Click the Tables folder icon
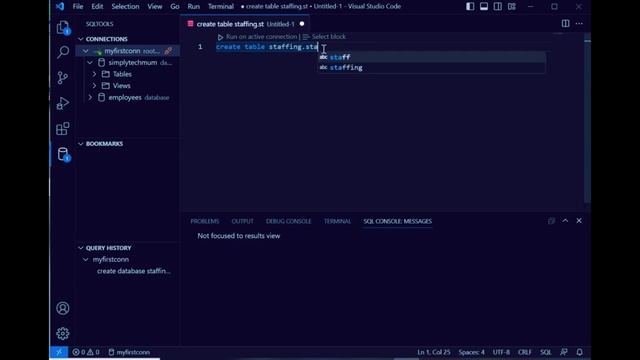The height and width of the screenshot is (360, 640). pyautogui.click(x=106, y=74)
